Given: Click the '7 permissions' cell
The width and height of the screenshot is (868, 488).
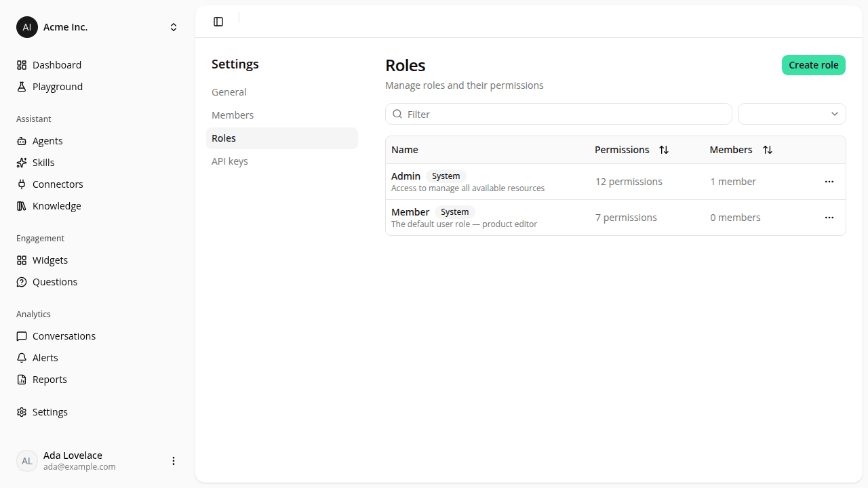Looking at the screenshot, I should (x=626, y=218).
